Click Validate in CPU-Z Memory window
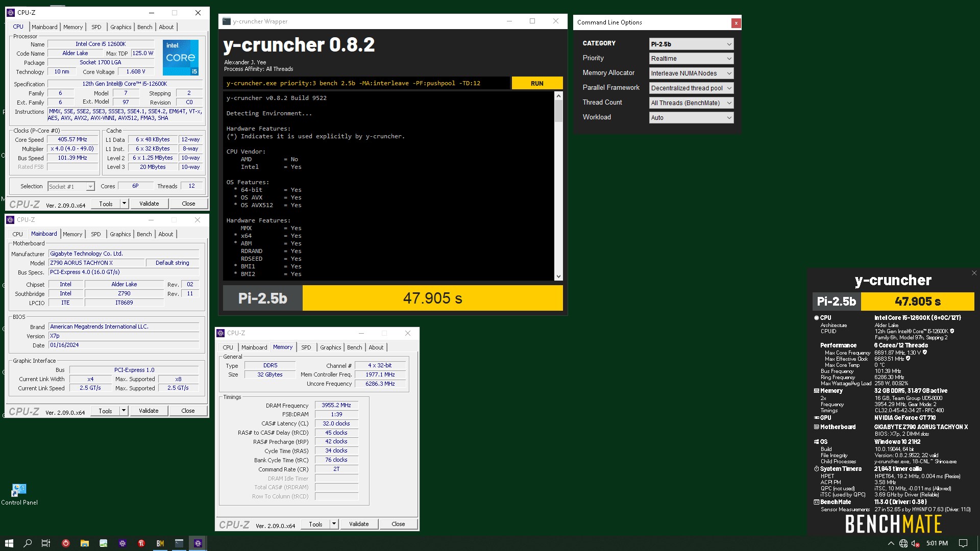The image size is (980, 551). tap(359, 524)
